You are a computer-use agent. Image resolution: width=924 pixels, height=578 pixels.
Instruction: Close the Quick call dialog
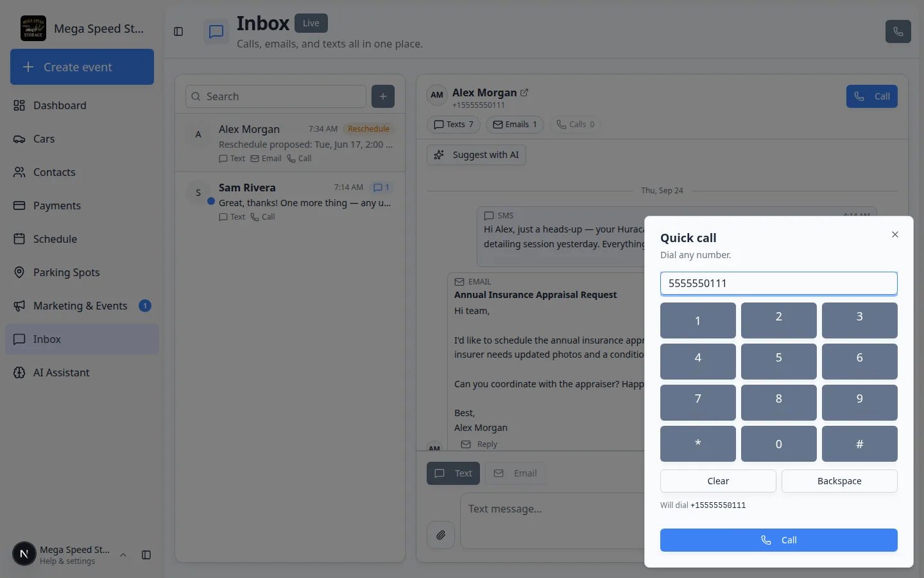point(894,234)
